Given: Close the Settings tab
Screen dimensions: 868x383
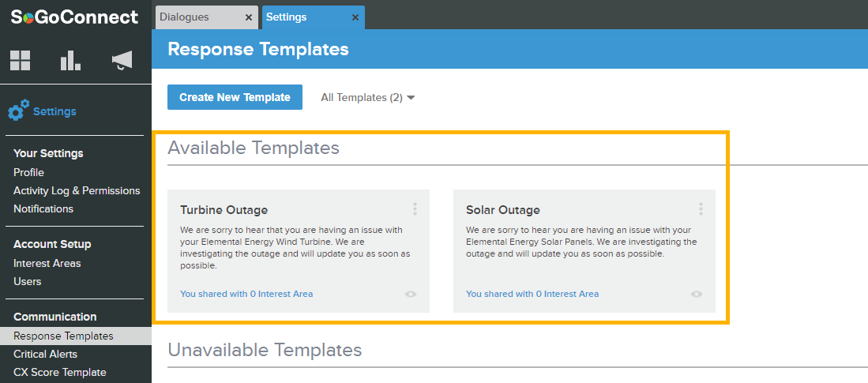Looking at the screenshot, I should coord(355,17).
